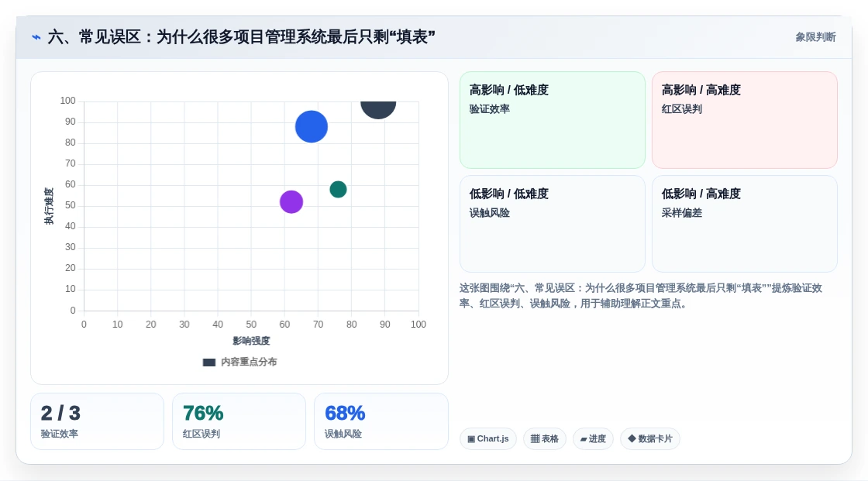The width and height of the screenshot is (868, 481).
Task: Click the 数据卡片 tag
Action: (650, 439)
